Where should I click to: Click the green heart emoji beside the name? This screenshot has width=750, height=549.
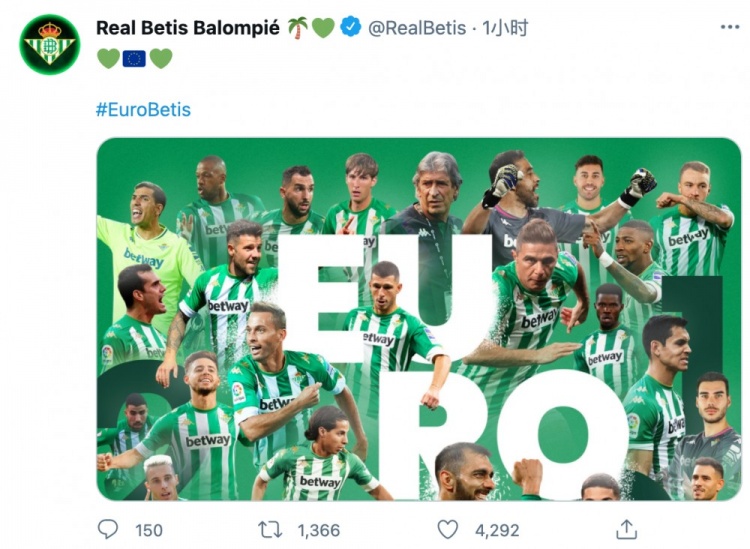coord(323,28)
